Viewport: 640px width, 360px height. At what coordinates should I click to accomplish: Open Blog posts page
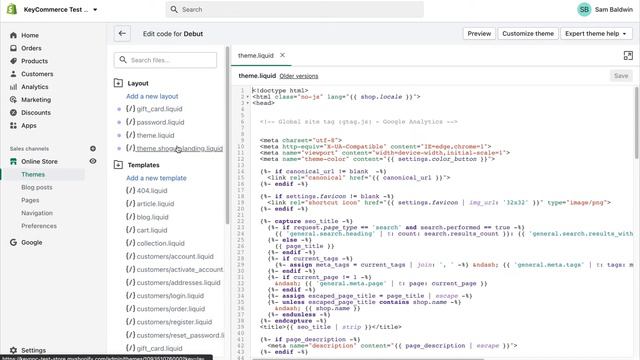(x=37, y=187)
